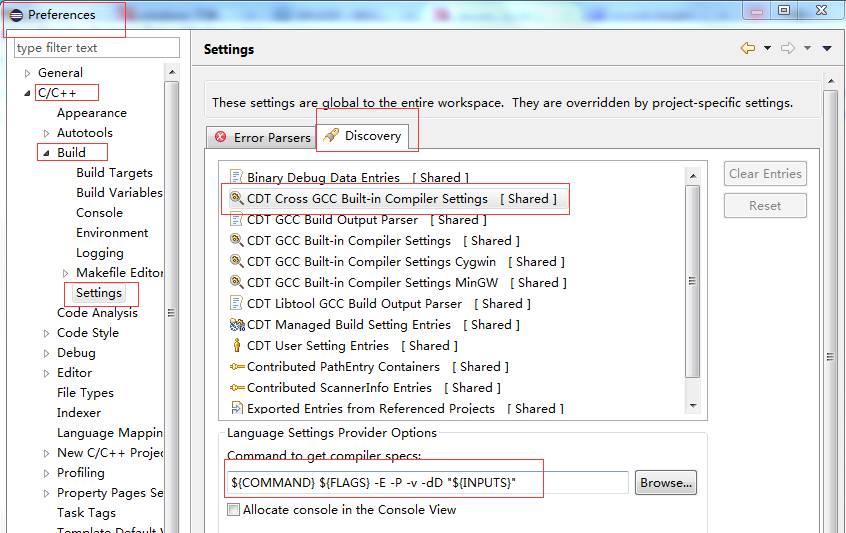Image resolution: width=846 pixels, height=533 pixels.
Task: Select Indexer in the tree
Action: coord(79,413)
